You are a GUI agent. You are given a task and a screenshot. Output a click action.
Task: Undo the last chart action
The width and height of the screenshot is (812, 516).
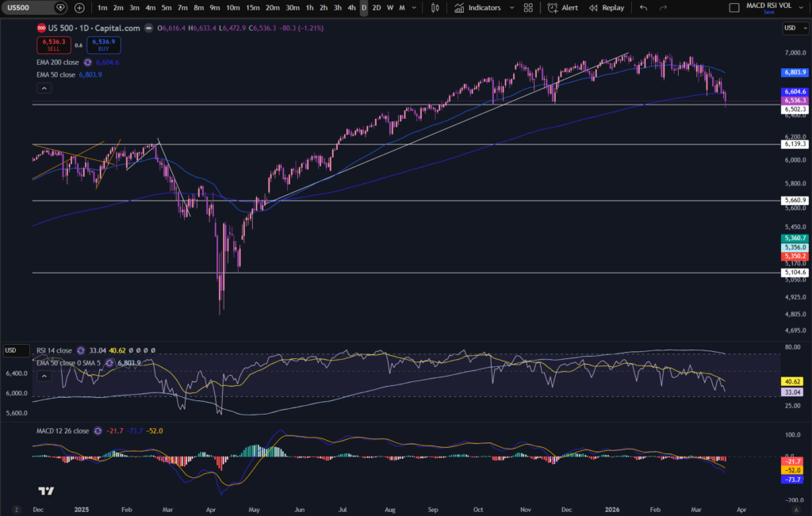pos(643,8)
